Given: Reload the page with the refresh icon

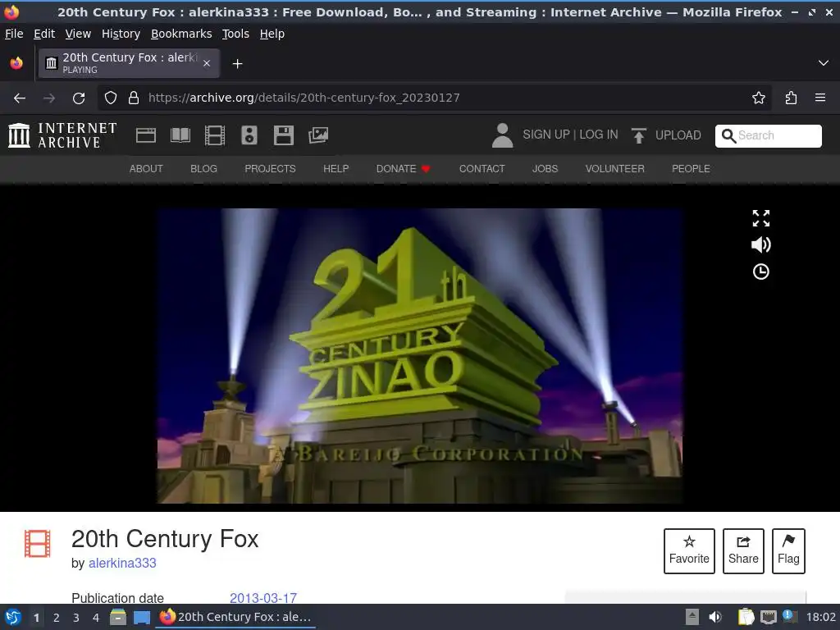Looking at the screenshot, I should 79,98.
